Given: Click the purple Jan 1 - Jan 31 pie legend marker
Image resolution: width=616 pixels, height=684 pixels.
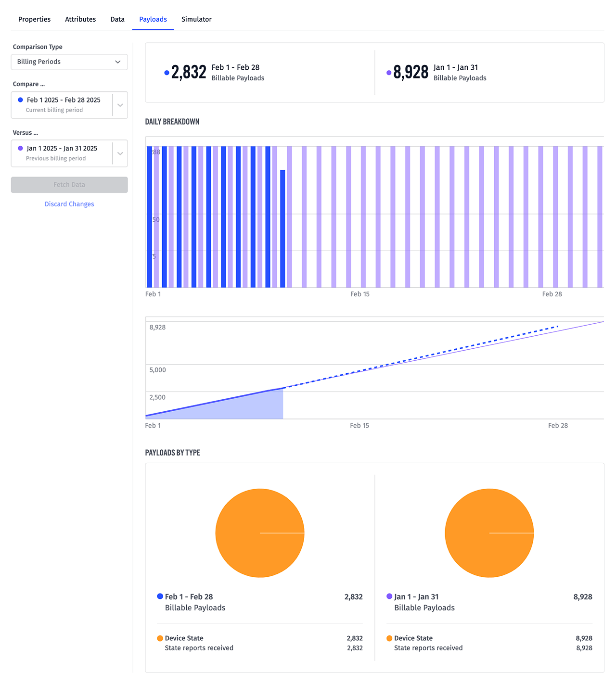Looking at the screenshot, I should point(389,596).
